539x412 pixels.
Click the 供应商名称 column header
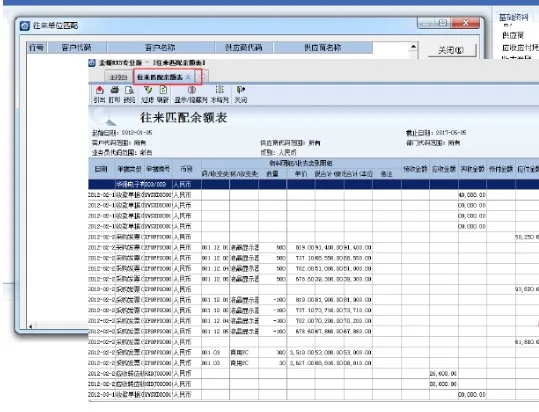coord(323,47)
